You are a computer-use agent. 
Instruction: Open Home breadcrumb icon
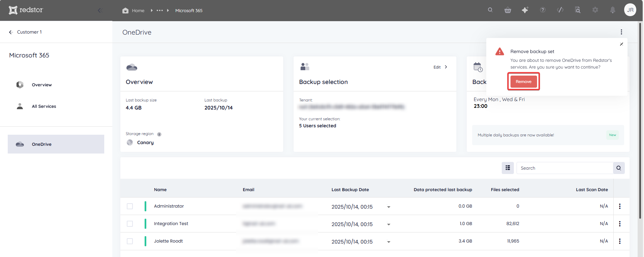125,10
